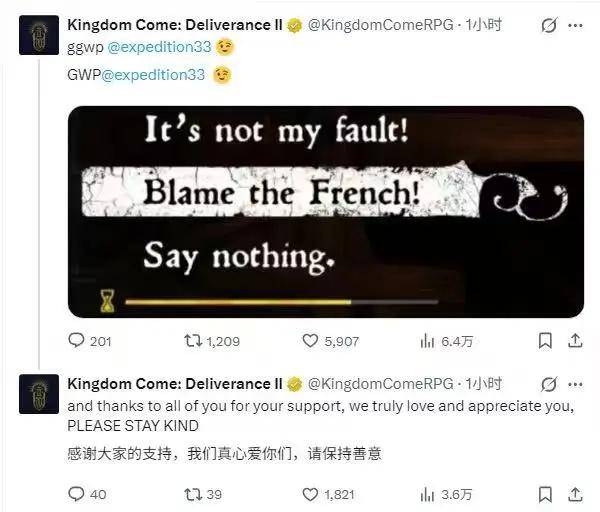Share the second tweet
600x512 pixels.
point(575,494)
